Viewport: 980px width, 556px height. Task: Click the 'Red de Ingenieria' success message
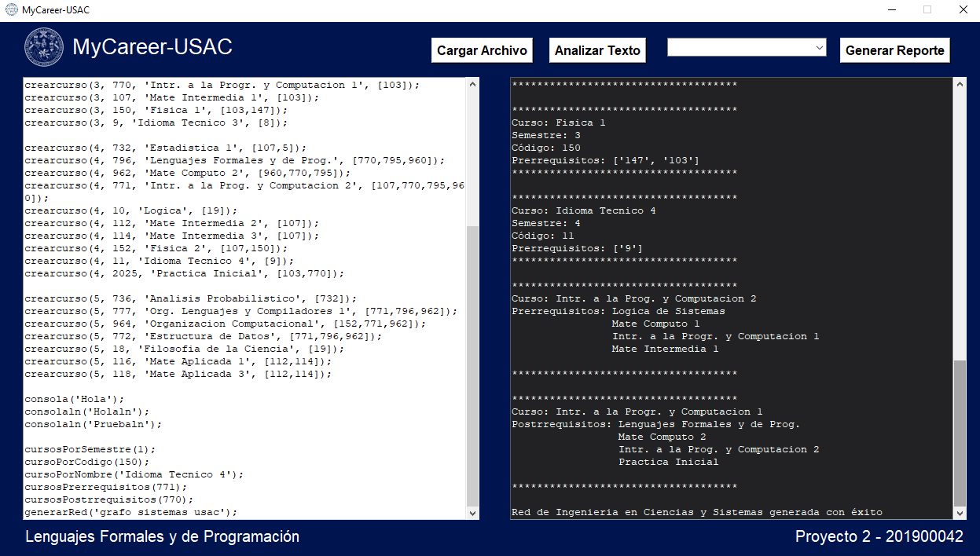[x=696, y=512]
